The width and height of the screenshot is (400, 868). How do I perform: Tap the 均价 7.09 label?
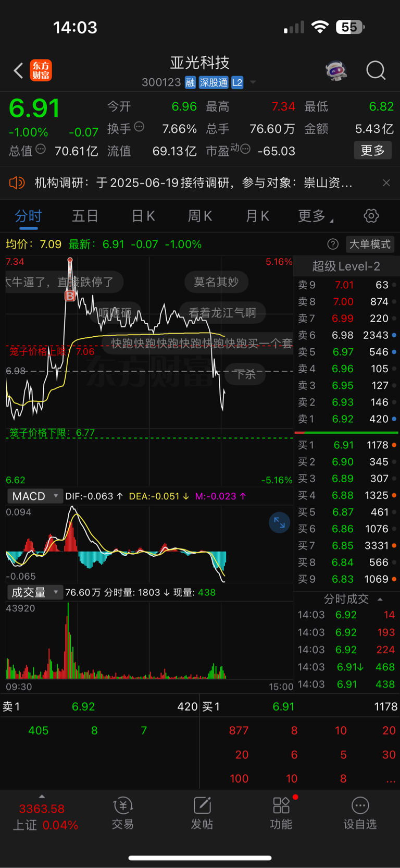tap(33, 244)
